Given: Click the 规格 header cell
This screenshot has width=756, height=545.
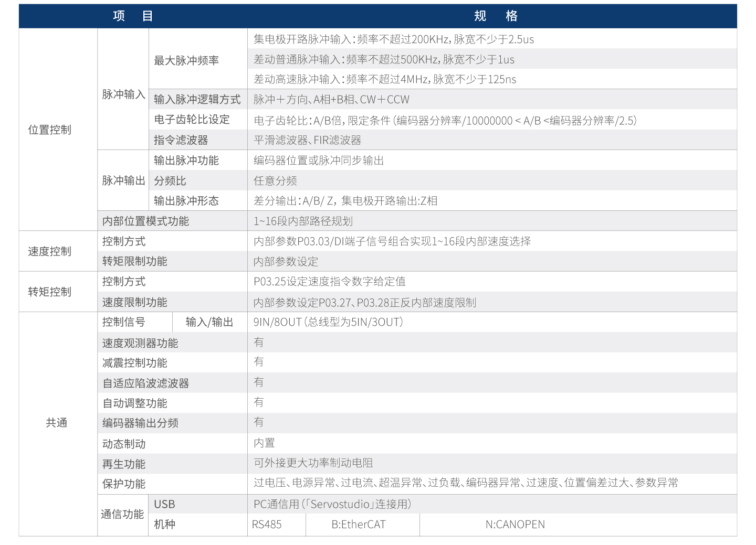Looking at the screenshot, I should click(496, 16).
